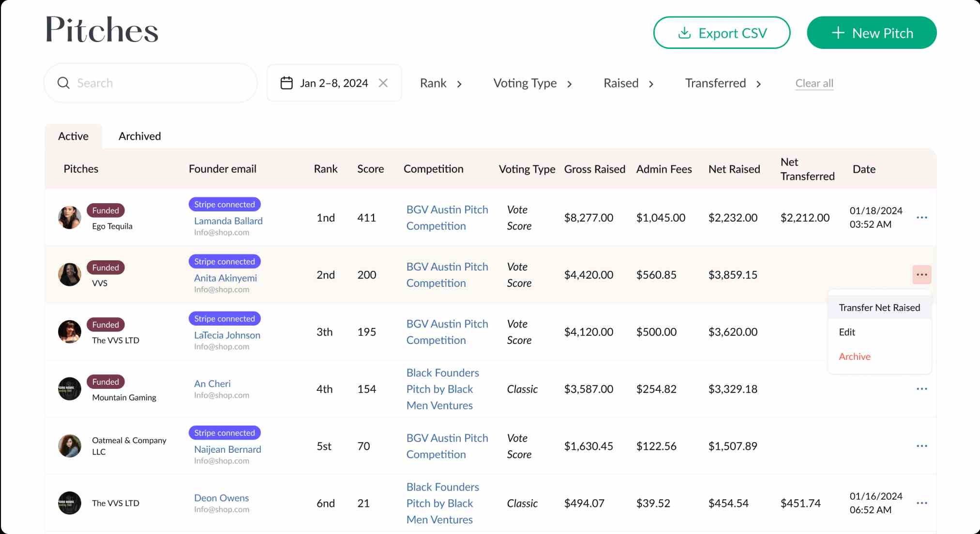Click the Date column header
The width and height of the screenshot is (980, 534).
pos(864,169)
